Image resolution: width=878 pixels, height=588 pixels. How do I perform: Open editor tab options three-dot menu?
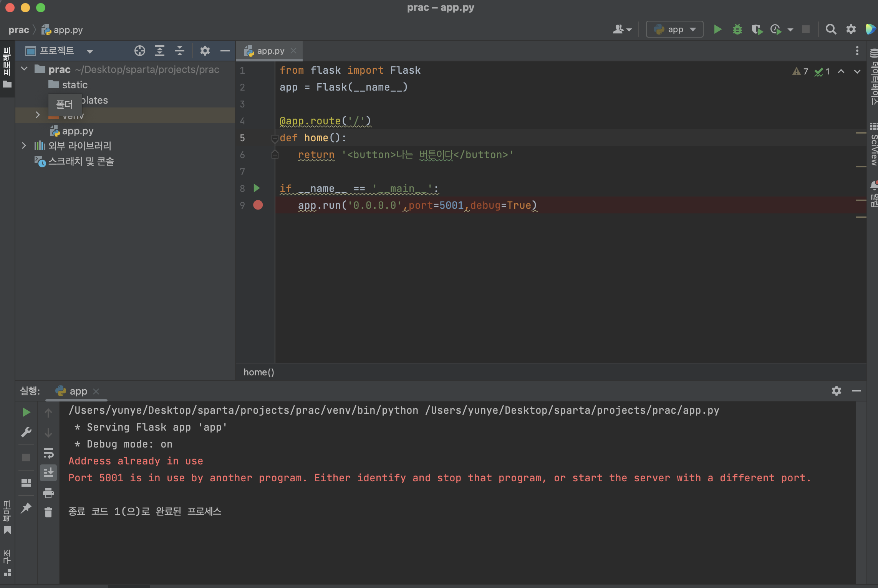pyautogui.click(x=857, y=51)
